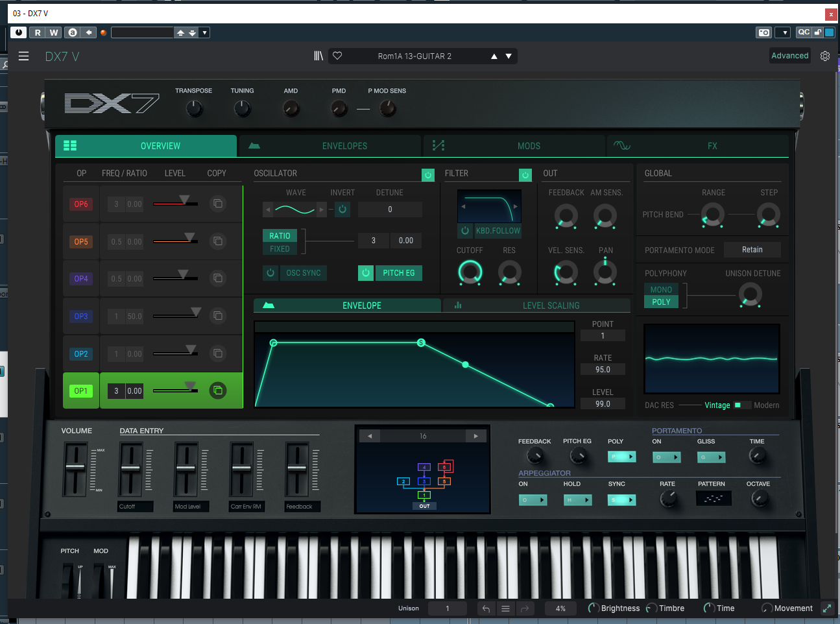The height and width of the screenshot is (624, 840).
Task: Click the OP5 level slider
Action: [x=175, y=241]
